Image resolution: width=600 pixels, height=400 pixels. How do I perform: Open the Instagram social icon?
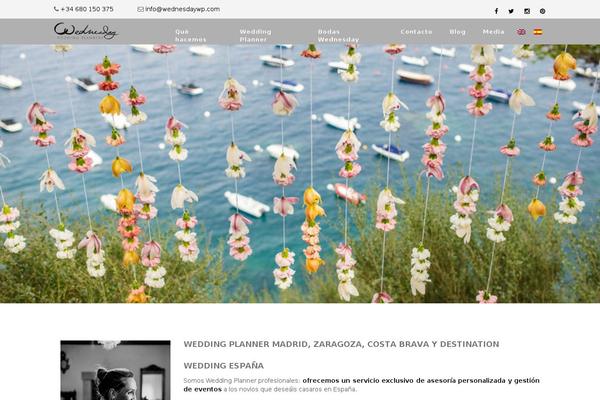(x=527, y=11)
